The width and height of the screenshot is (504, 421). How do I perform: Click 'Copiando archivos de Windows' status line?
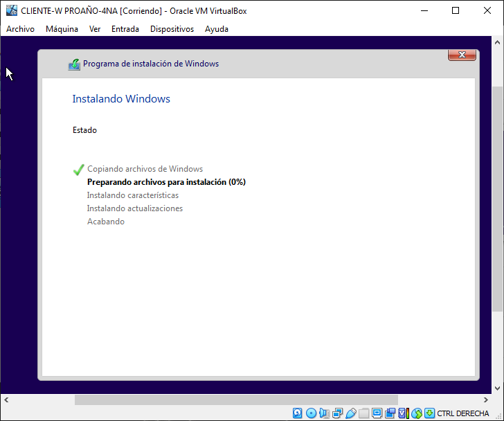[145, 169]
